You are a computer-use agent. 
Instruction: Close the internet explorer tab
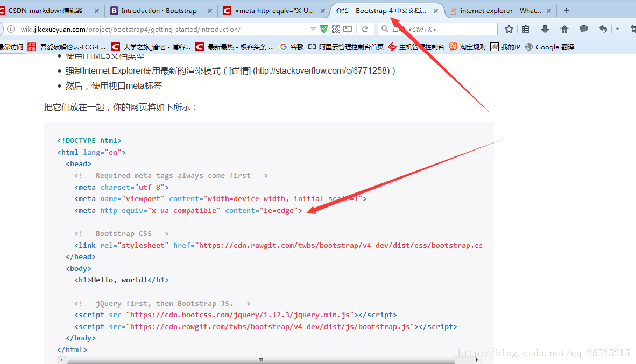coord(549,11)
